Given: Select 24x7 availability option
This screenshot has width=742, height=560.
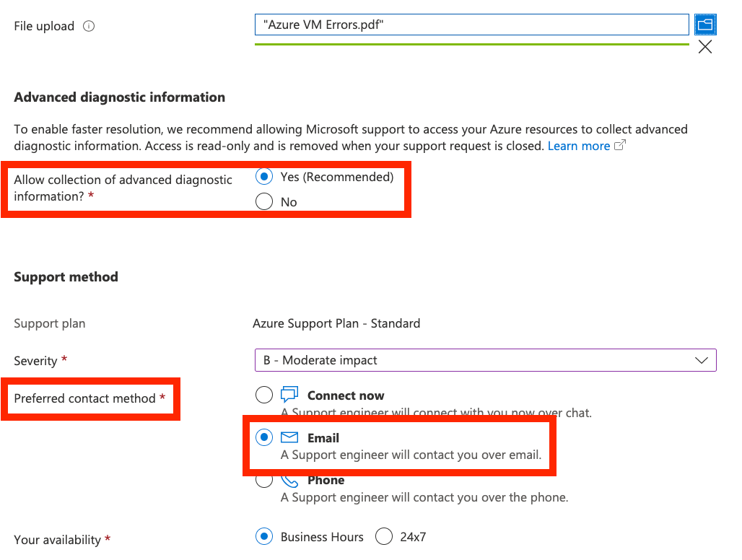Looking at the screenshot, I should click(384, 536).
